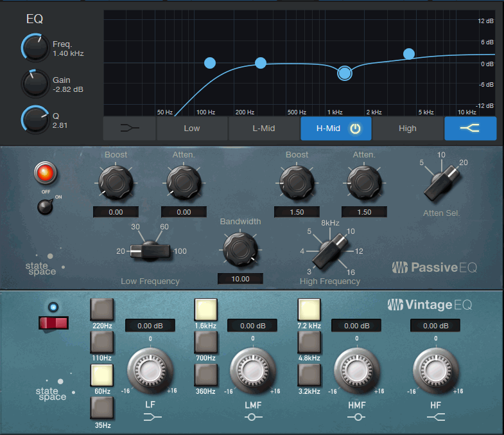The height and width of the screenshot is (435, 504).
Task: Select the H-Mid ringed node on the curve
Action: pos(345,73)
